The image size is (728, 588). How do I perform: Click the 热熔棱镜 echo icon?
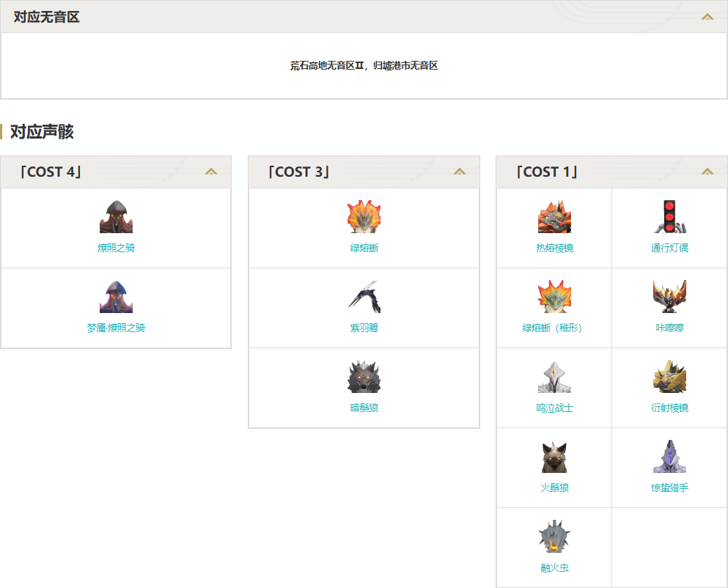click(554, 217)
